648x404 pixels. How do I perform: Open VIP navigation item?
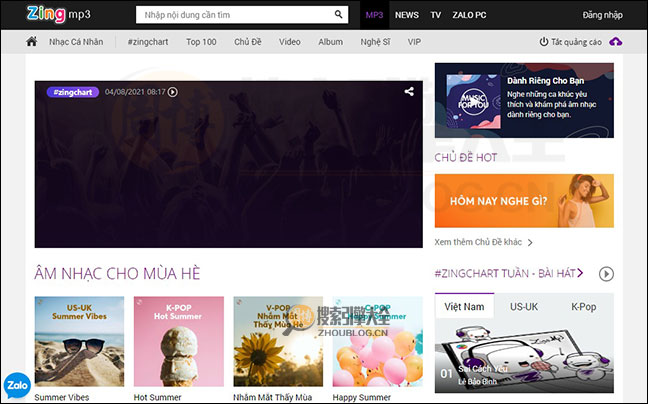tap(414, 42)
